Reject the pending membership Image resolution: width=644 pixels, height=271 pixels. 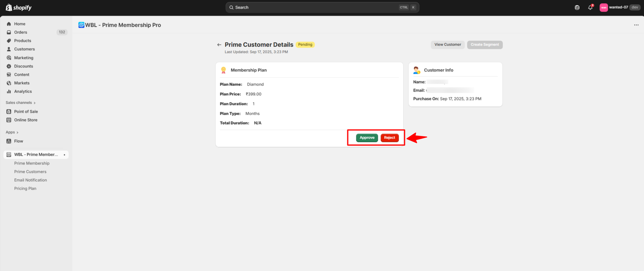pyautogui.click(x=390, y=138)
